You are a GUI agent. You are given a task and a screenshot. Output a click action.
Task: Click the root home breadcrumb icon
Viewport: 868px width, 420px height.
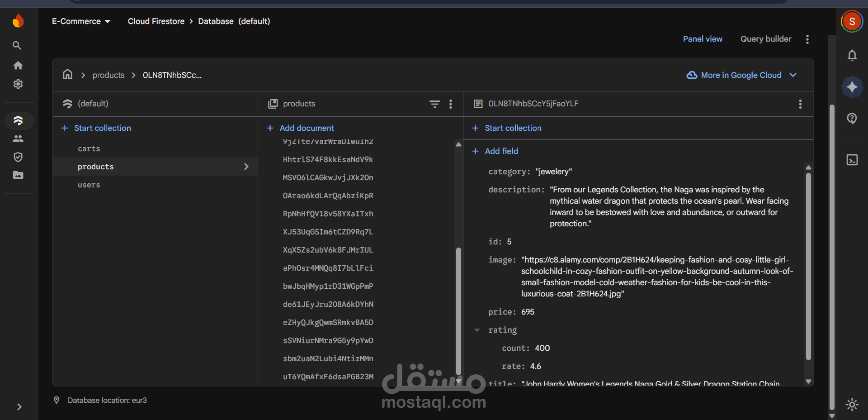[x=67, y=74]
